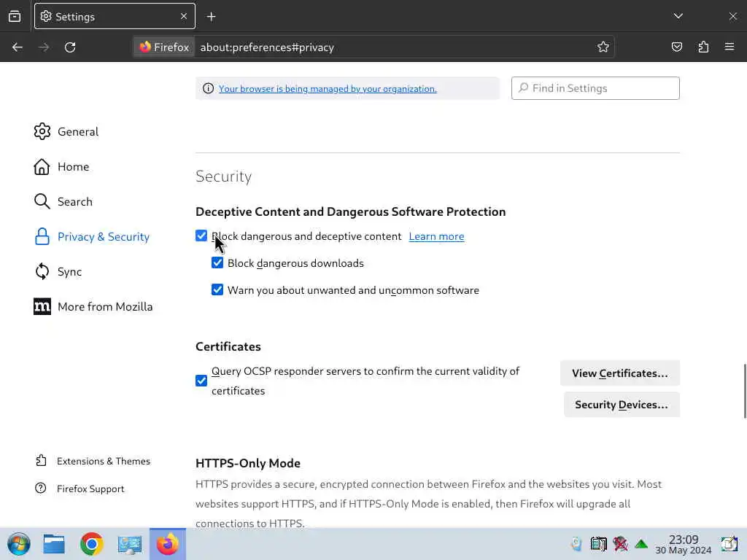
Task: Click the go back arrow
Action: coord(18,47)
